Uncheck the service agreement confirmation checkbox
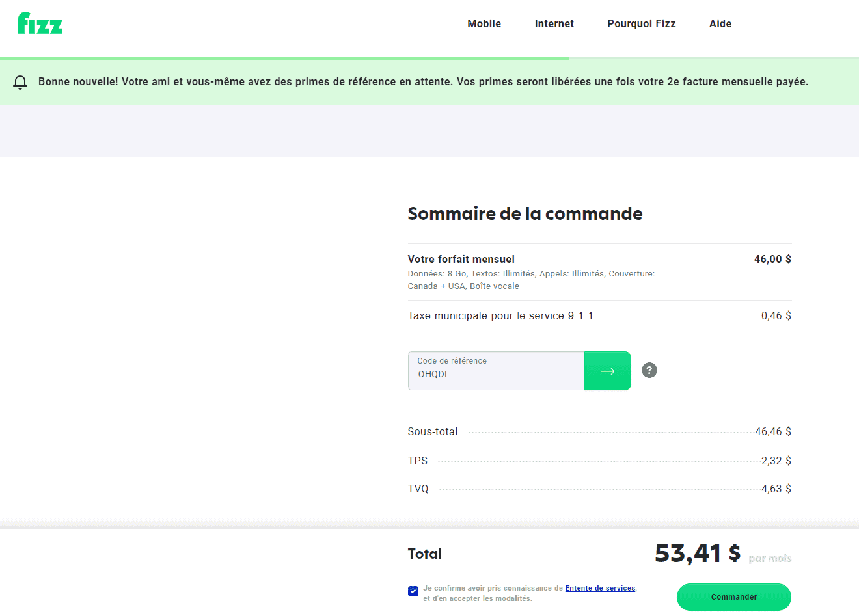 point(413,591)
